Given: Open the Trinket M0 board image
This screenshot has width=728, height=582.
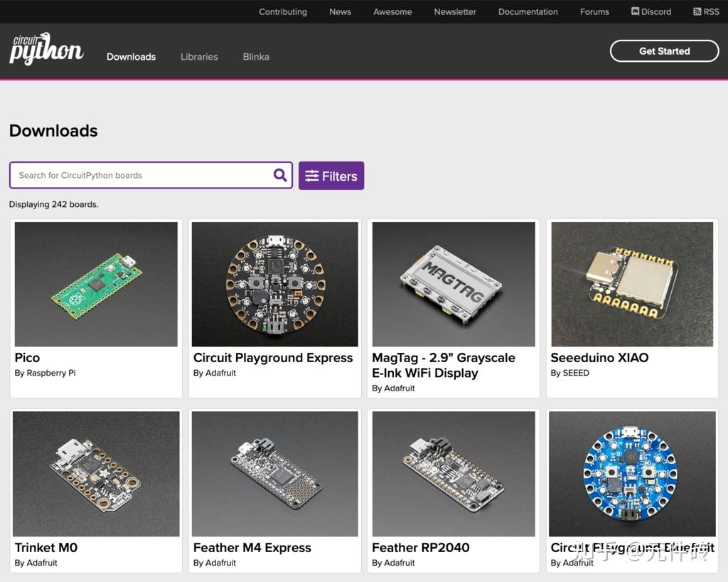Looking at the screenshot, I should point(96,473).
